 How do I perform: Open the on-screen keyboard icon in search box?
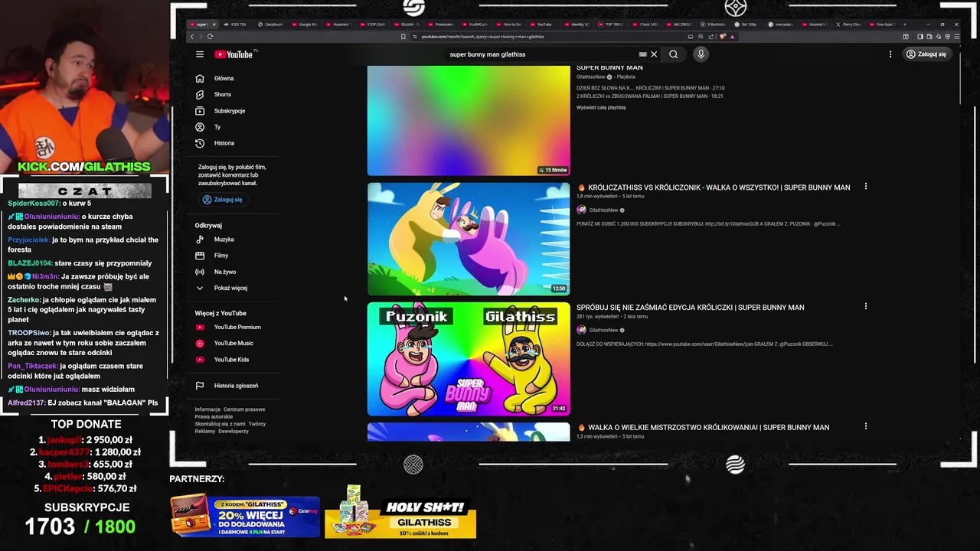click(642, 54)
